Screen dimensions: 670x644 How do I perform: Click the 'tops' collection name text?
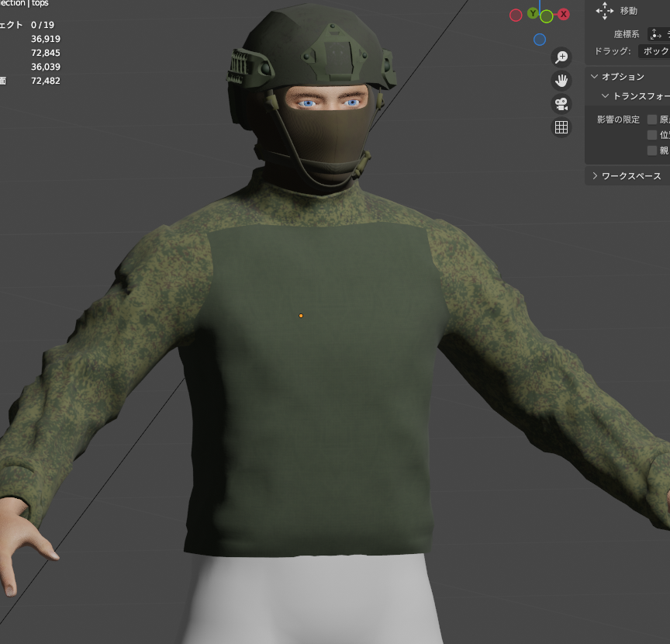tap(40, 3)
